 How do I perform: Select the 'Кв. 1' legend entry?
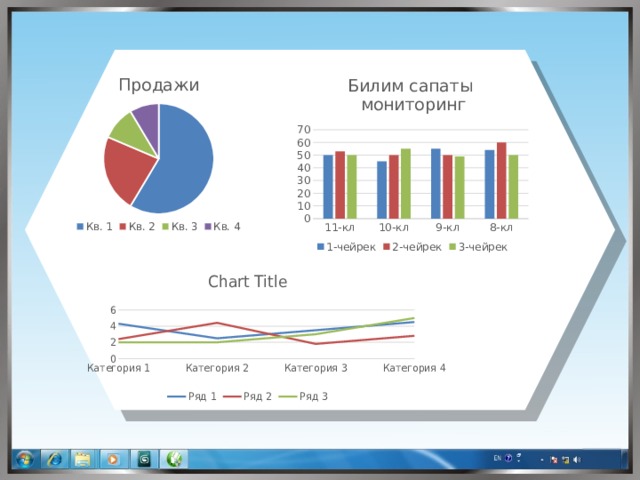(x=94, y=227)
